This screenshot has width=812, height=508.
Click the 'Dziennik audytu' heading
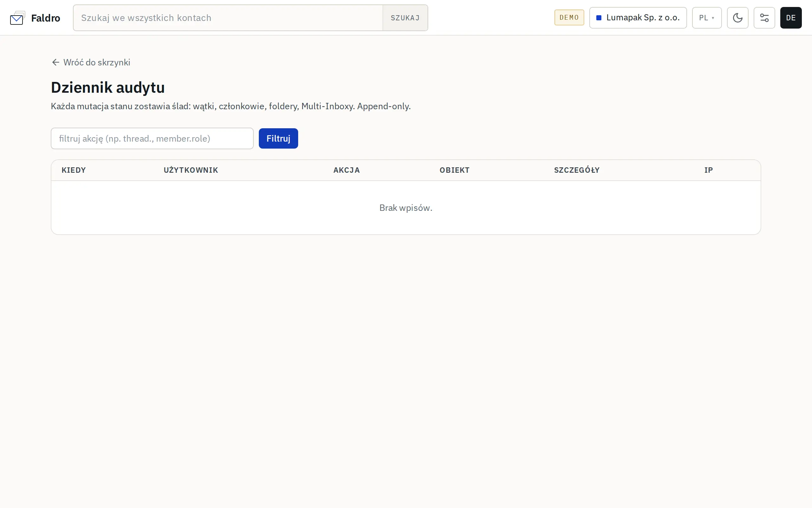(x=108, y=87)
